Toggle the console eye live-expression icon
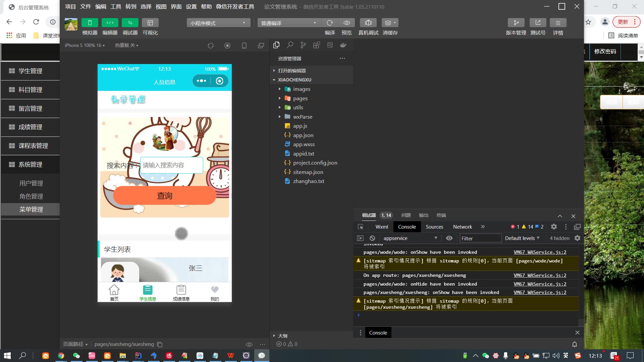 (449, 238)
